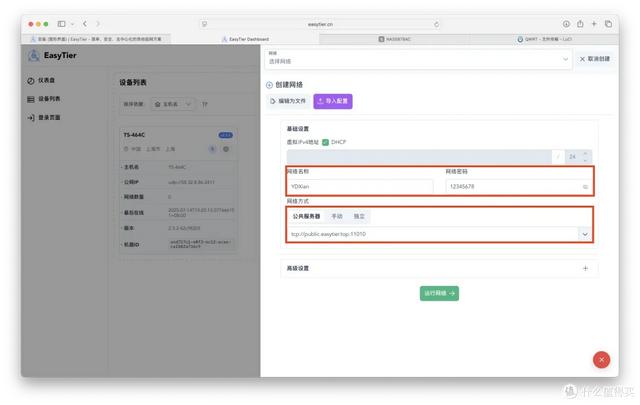Viewport: 640px width, 405px height.
Task: Switch to the HASSKITRAC browser tab
Action: point(394,39)
